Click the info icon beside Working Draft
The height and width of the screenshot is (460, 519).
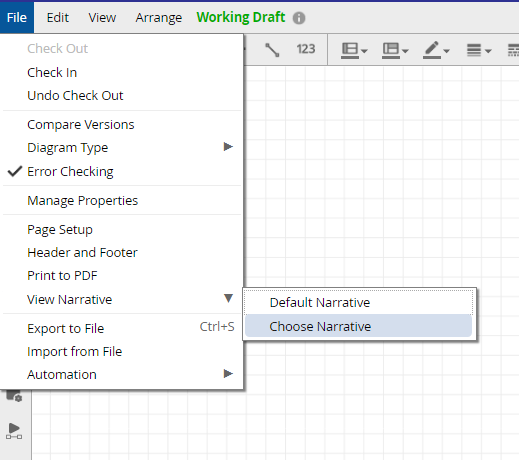click(x=299, y=18)
